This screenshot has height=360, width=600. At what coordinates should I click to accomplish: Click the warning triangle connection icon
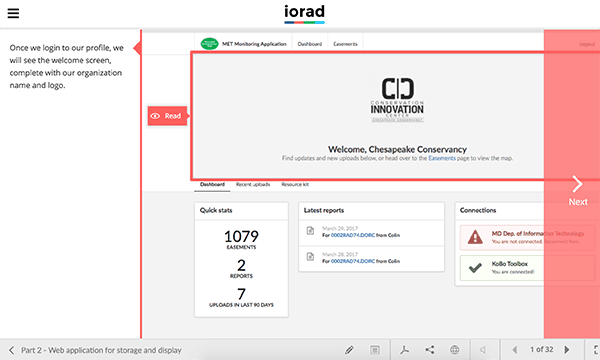[x=475, y=237]
